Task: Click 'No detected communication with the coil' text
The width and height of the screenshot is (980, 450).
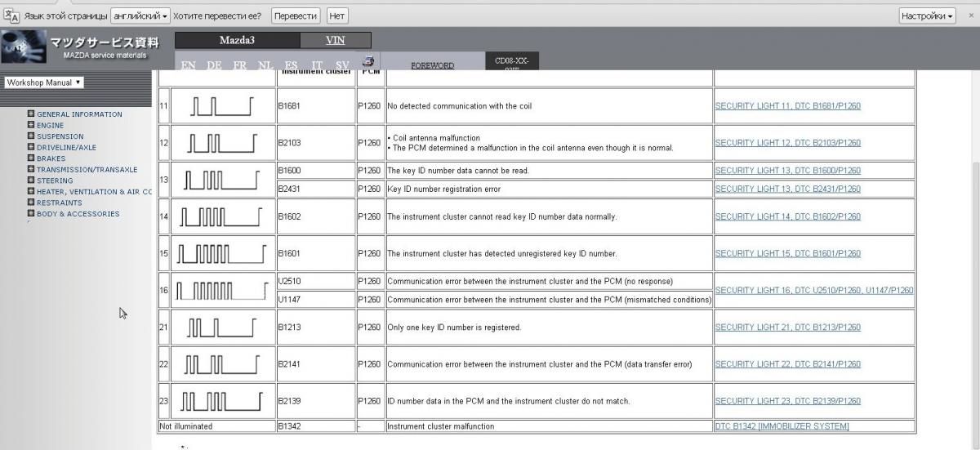Action: coord(459,106)
